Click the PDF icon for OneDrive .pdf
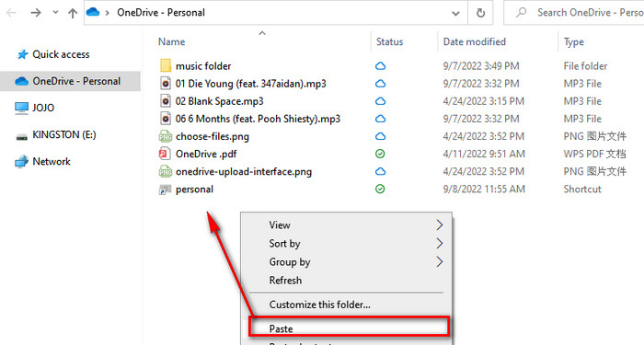This screenshot has width=644, height=345. pyautogui.click(x=165, y=154)
